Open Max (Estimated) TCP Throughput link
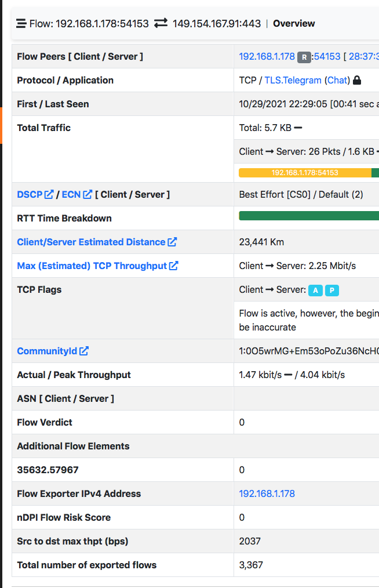 [92, 266]
